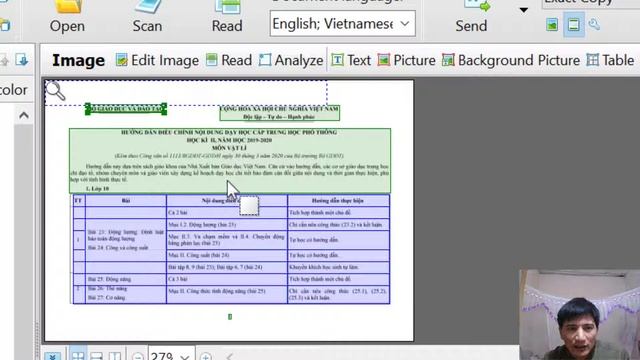Click the up chevron in the left pane
This screenshot has height=360, width=640.
tap(24, 116)
